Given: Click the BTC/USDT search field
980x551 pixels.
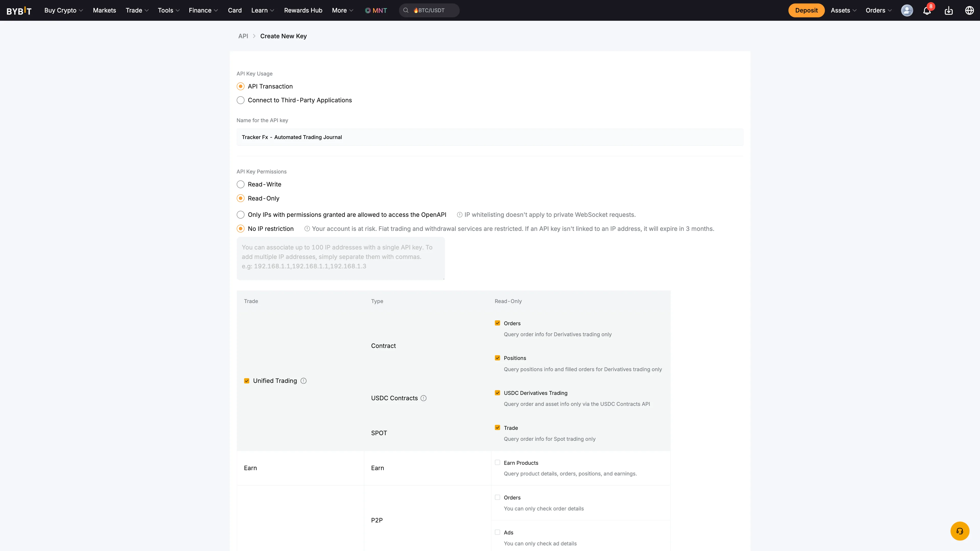Looking at the screenshot, I should (429, 10).
